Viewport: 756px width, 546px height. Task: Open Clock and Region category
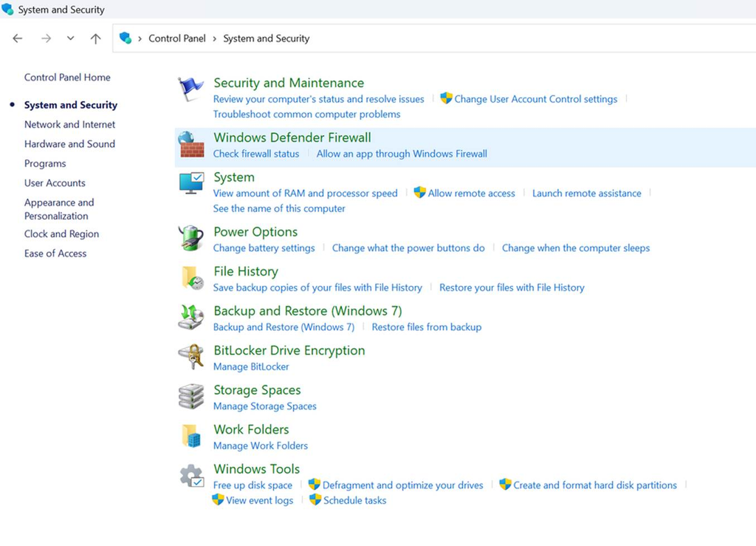[x=62, y=234]
